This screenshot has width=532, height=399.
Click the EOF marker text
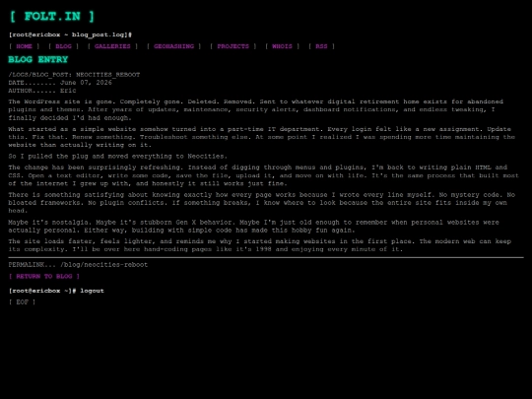click(x=22, y=302)
